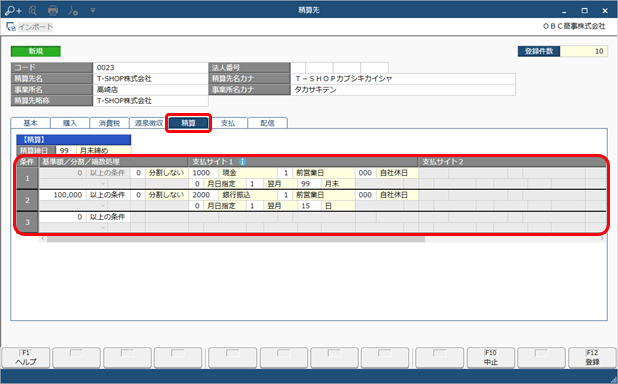The image size is (618, 384).
Task: Click the green 新規 status label
Action: (36, 51)
